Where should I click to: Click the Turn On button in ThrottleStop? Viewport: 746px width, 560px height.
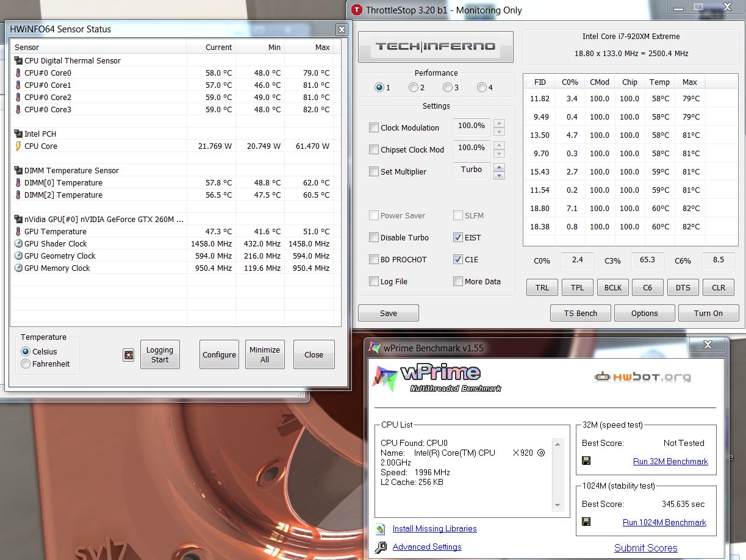[709, 313]
